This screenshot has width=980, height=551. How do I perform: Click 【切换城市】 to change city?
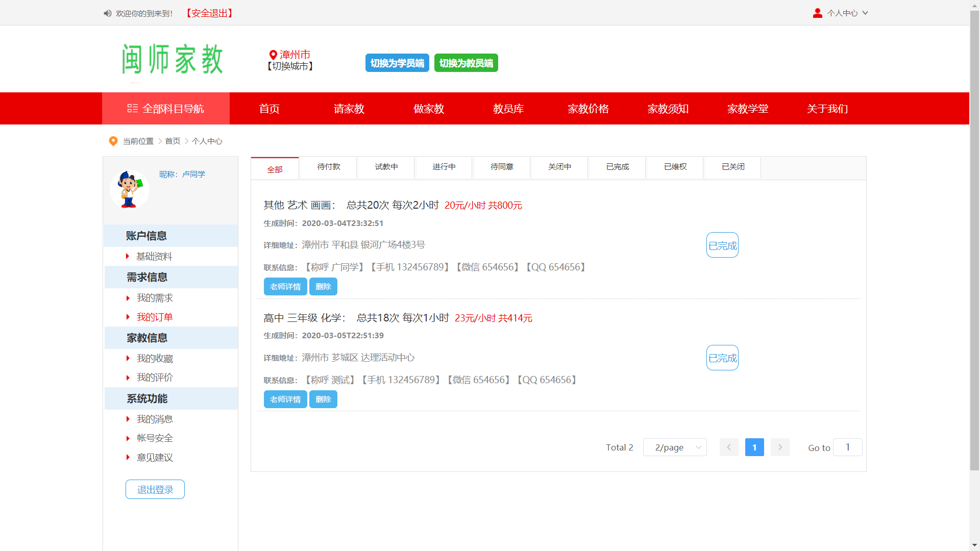click(x=290, y=66)
